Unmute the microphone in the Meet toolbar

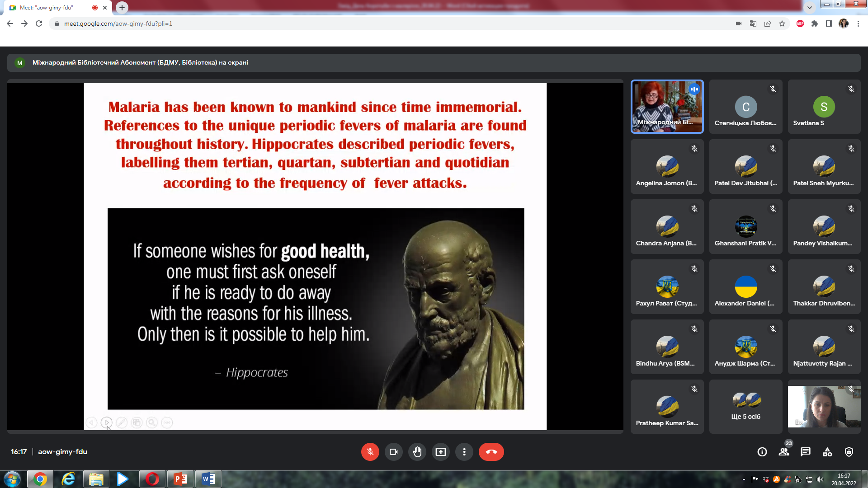(370, 452)
